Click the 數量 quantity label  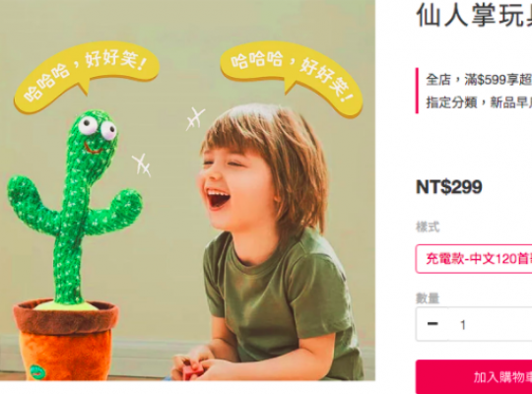coord(428,297)
